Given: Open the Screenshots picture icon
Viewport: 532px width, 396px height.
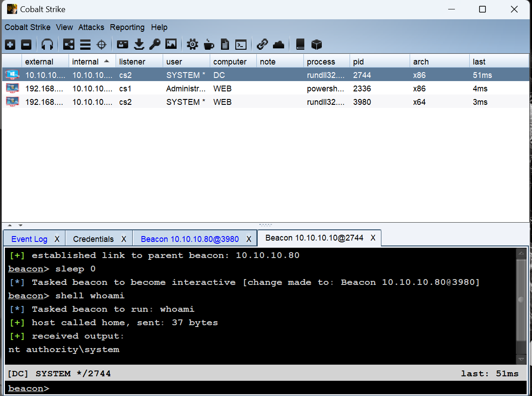Looking at the screenshot, I should click(171, 44).
